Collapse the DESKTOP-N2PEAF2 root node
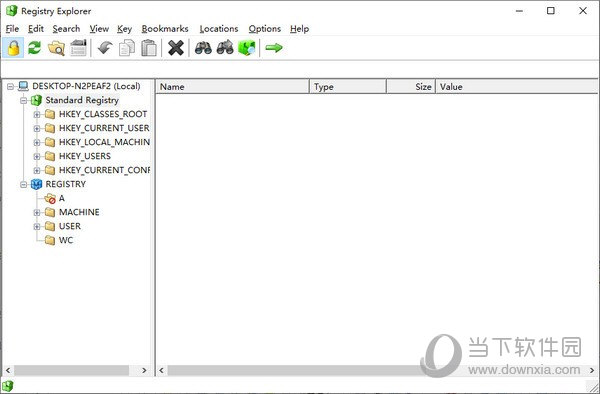Image resolution: width=600 pixels, height=394 pixels. click(x=11, y=86)
